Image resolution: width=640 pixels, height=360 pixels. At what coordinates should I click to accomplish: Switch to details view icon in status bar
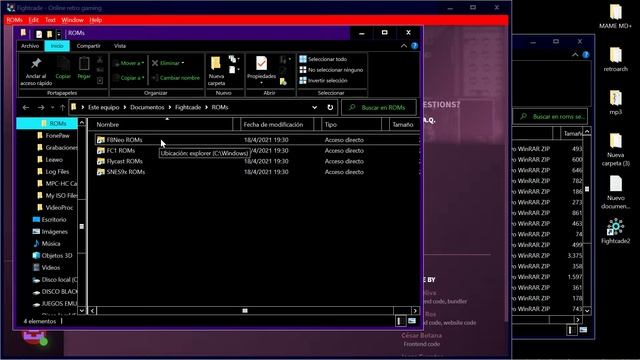(x=401, y=321)
